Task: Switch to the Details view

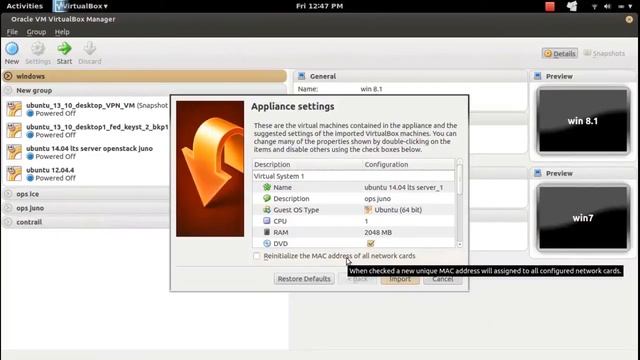Action: click(x=560, y=53)
